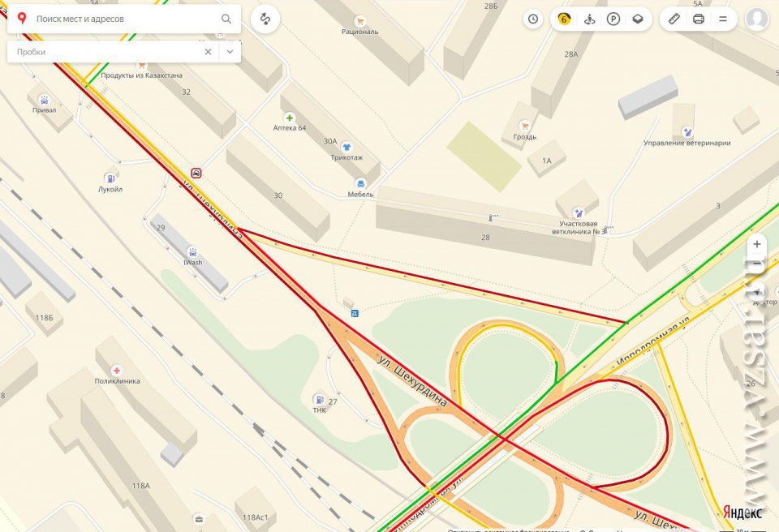The height and width of the screenshot is (532, 779).
Task: Toggle parking layer P icon
Action: (x=613, y=19)
